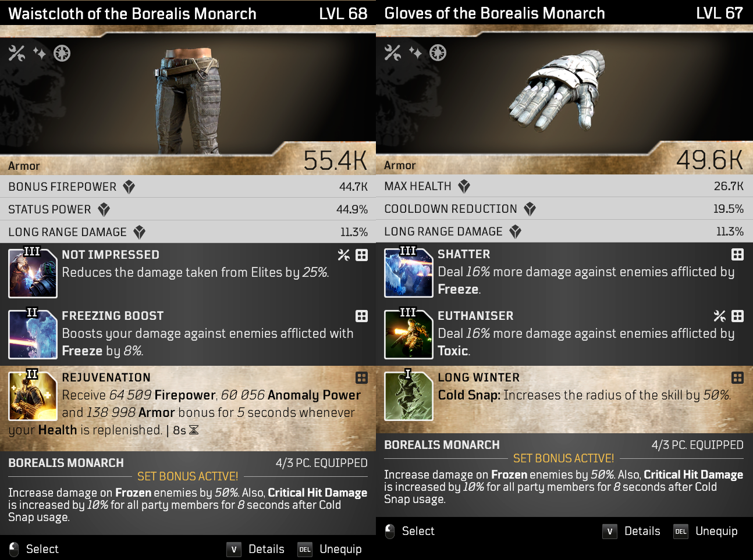Click the Shatter mod icon
Screen dimensions: 753x560
[409, 272]
